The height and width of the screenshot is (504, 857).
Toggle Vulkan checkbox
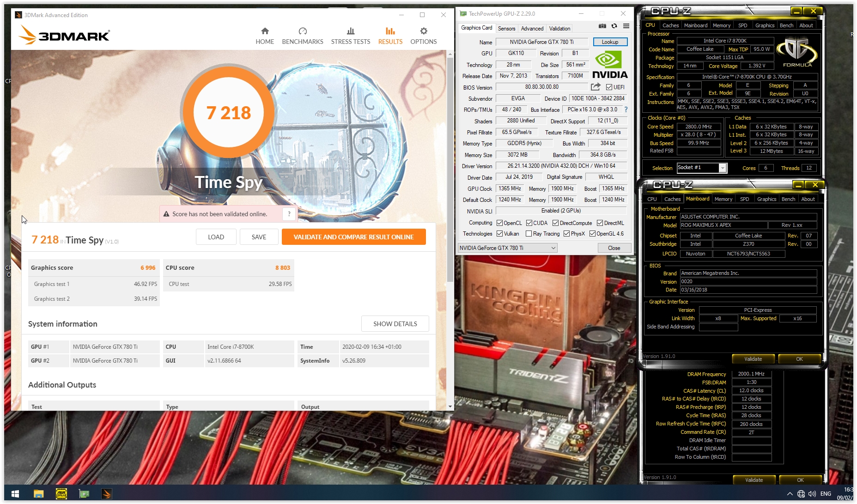pyautogui.click(x=499, y=234)
